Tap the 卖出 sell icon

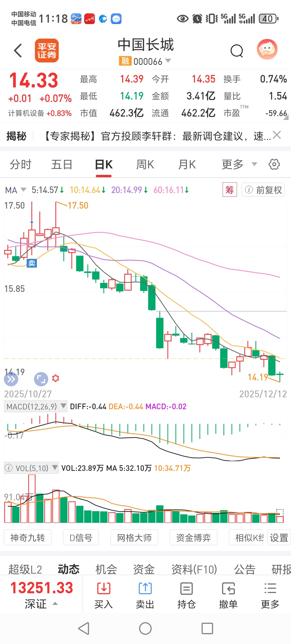(145, 588)
